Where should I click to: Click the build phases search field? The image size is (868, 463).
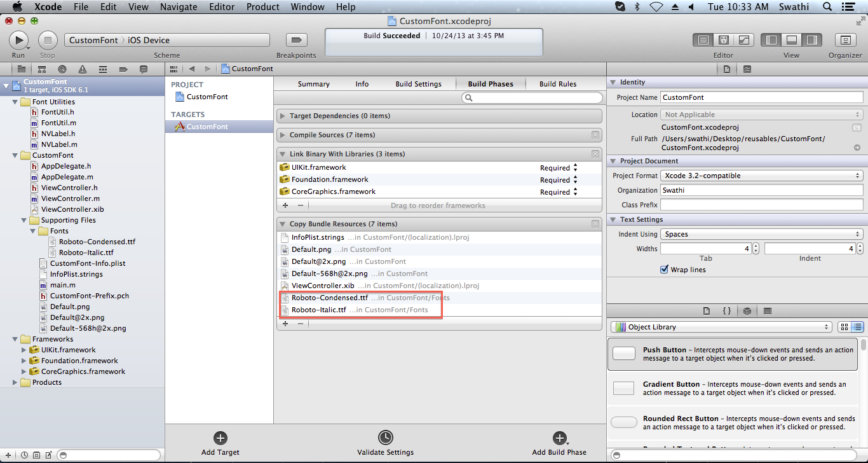coord(532,98)
